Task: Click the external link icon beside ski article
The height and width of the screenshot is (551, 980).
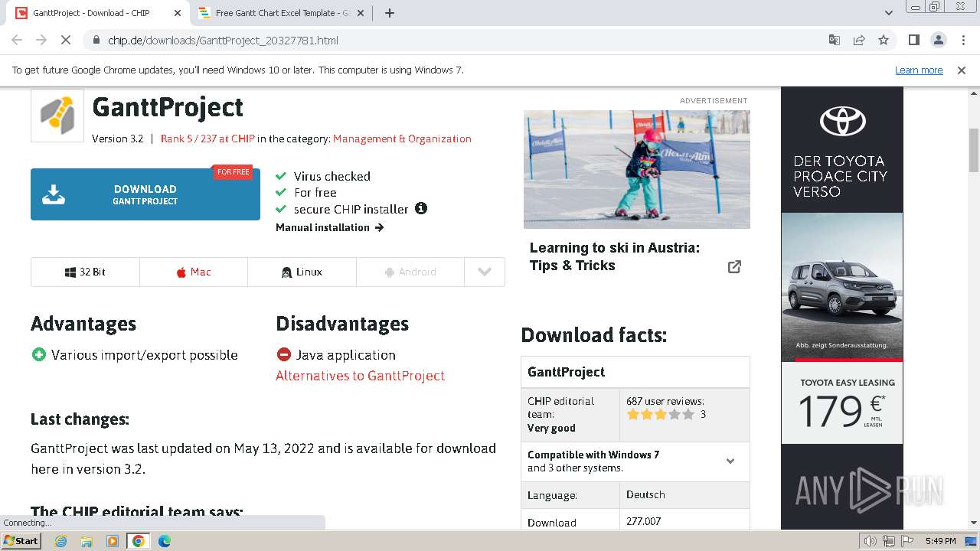Action: (x=734, y=266)
